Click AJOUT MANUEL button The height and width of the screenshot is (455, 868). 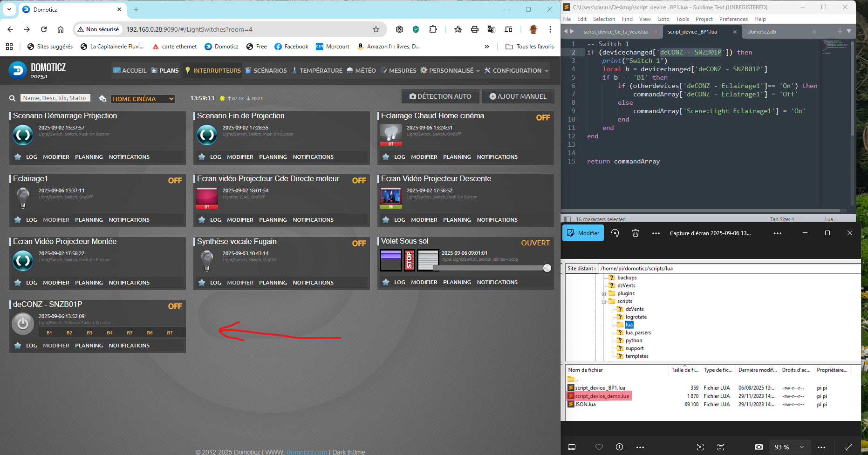[518, 96]
